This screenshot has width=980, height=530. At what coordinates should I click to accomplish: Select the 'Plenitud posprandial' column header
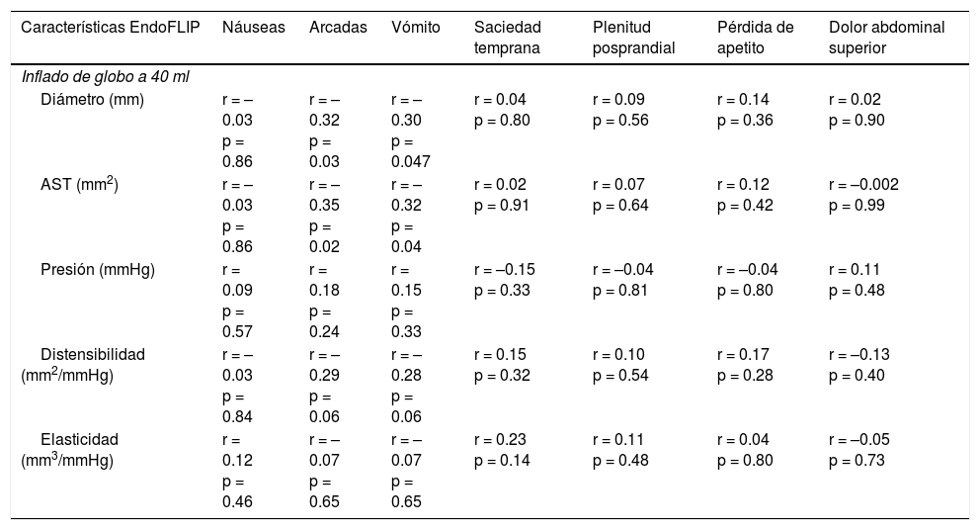click(633, 38)
